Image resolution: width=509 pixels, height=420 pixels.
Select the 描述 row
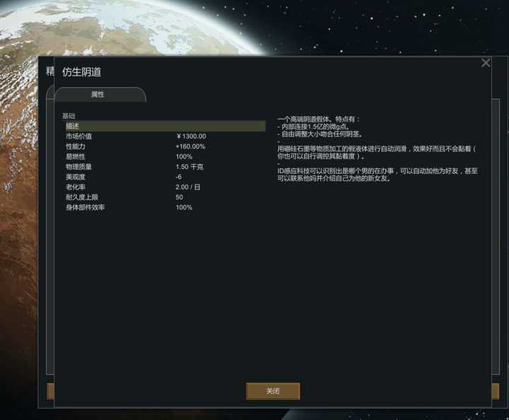coord(164,126)
